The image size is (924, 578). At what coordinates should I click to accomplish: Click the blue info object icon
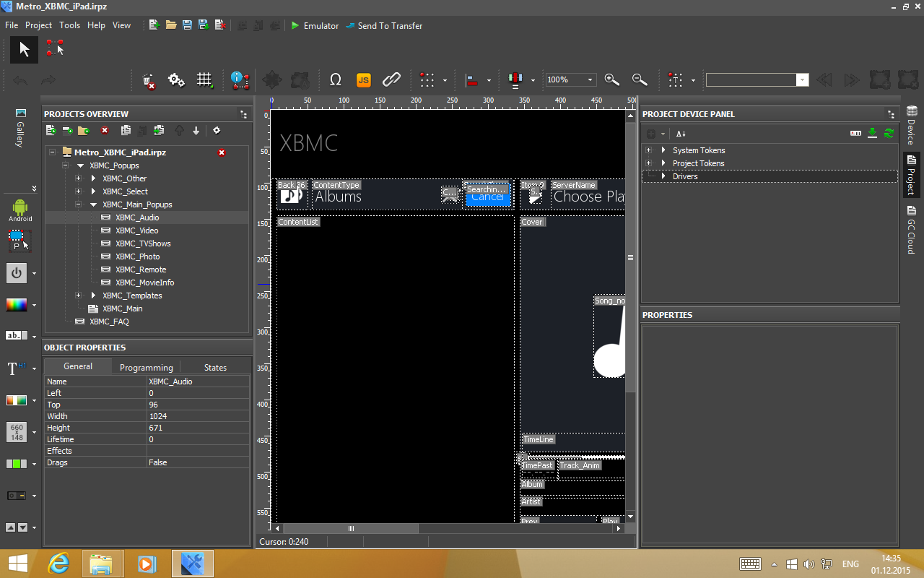[239, 80]
